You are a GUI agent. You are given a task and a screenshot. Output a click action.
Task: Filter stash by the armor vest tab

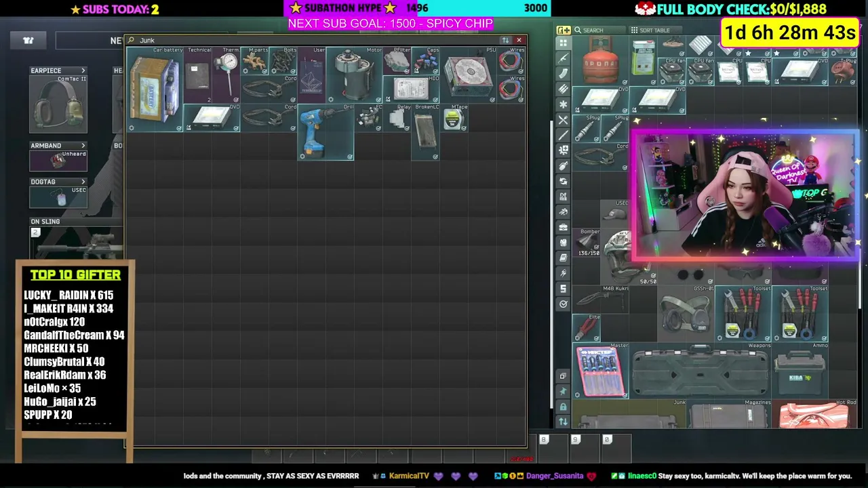click(x=563, y=242)
